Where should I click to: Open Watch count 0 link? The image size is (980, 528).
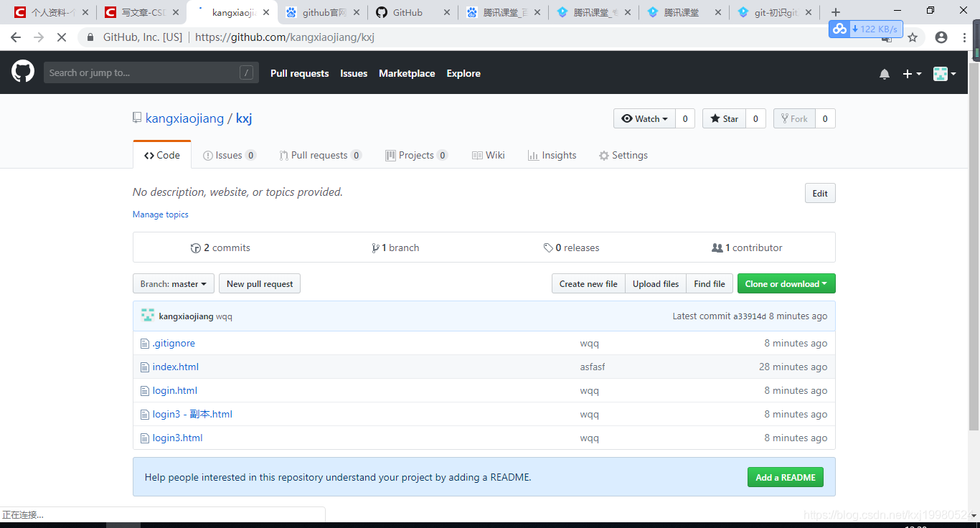[685, 118]
